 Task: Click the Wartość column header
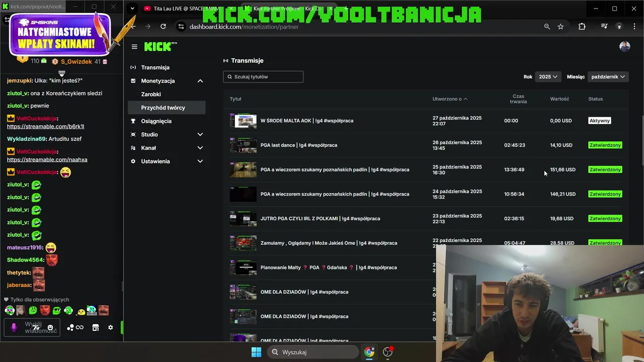pos(559,99)
